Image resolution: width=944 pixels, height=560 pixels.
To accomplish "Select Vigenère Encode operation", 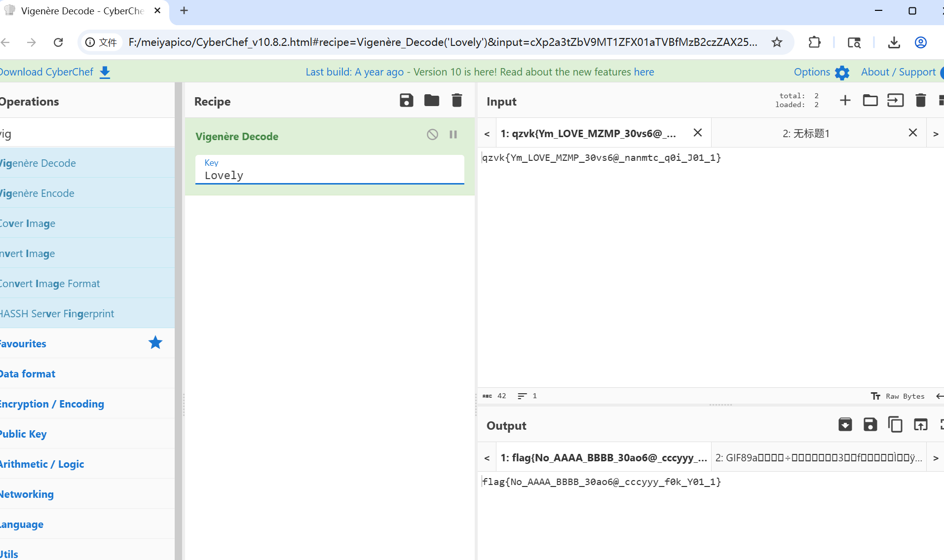I will (87, 193).
